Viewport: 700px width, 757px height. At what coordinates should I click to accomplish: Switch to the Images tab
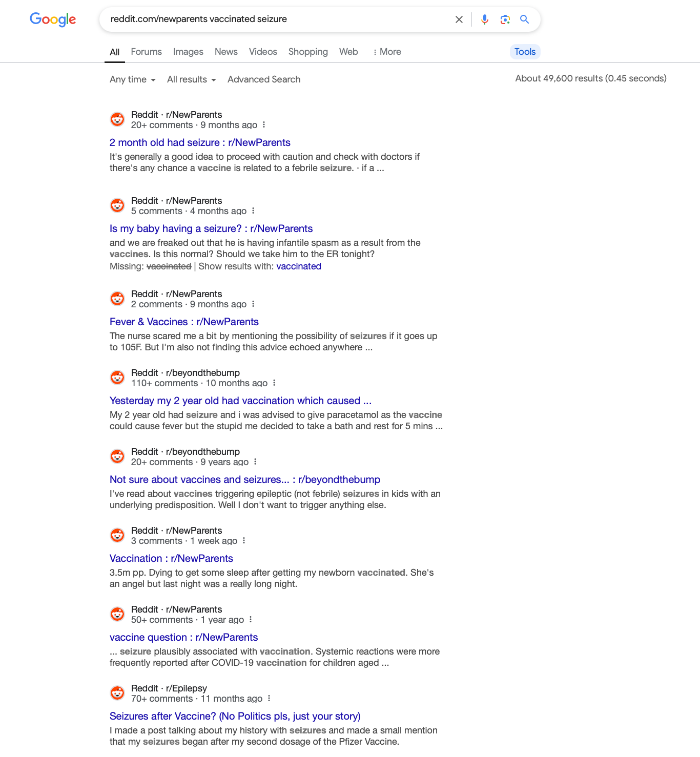pos(188,52)
